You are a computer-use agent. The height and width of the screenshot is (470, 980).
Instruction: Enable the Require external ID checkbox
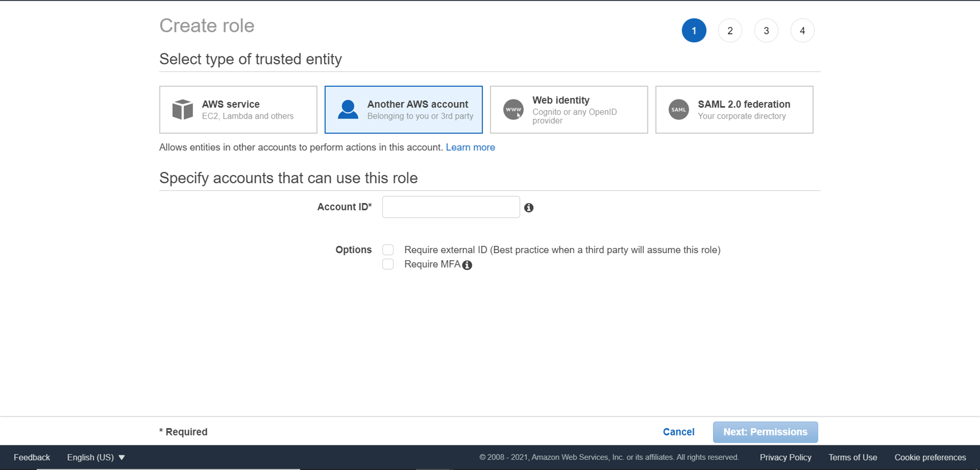(x=388, y=250)
